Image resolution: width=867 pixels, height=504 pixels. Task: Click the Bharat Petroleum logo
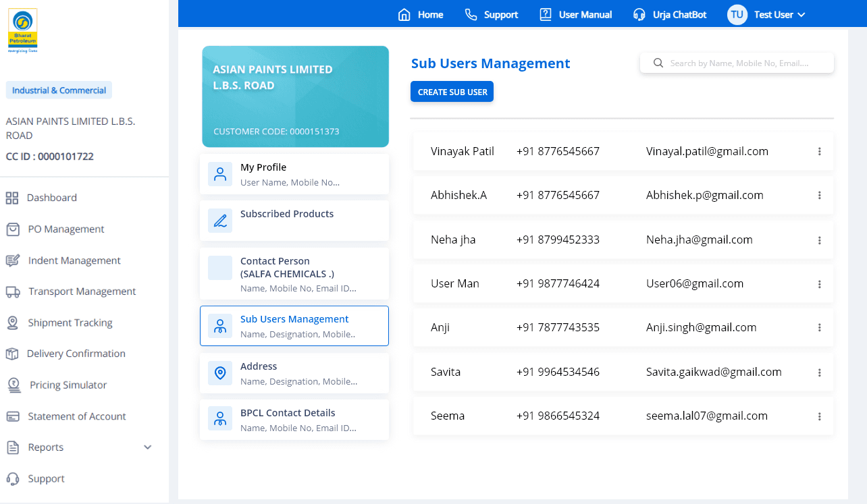point(22,30)
